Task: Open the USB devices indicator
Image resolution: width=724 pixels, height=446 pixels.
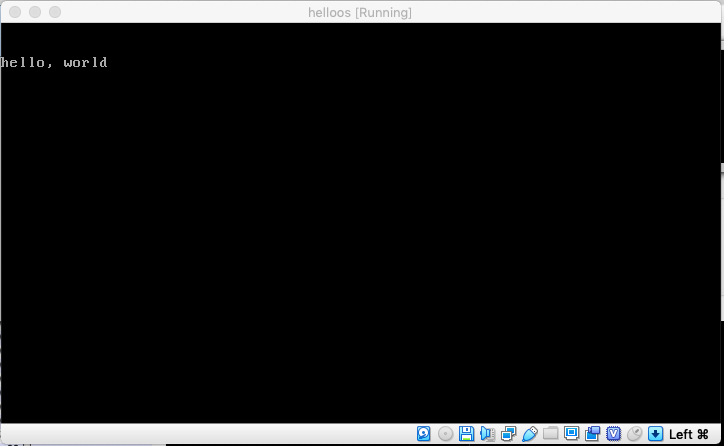Action: [530, 434]
